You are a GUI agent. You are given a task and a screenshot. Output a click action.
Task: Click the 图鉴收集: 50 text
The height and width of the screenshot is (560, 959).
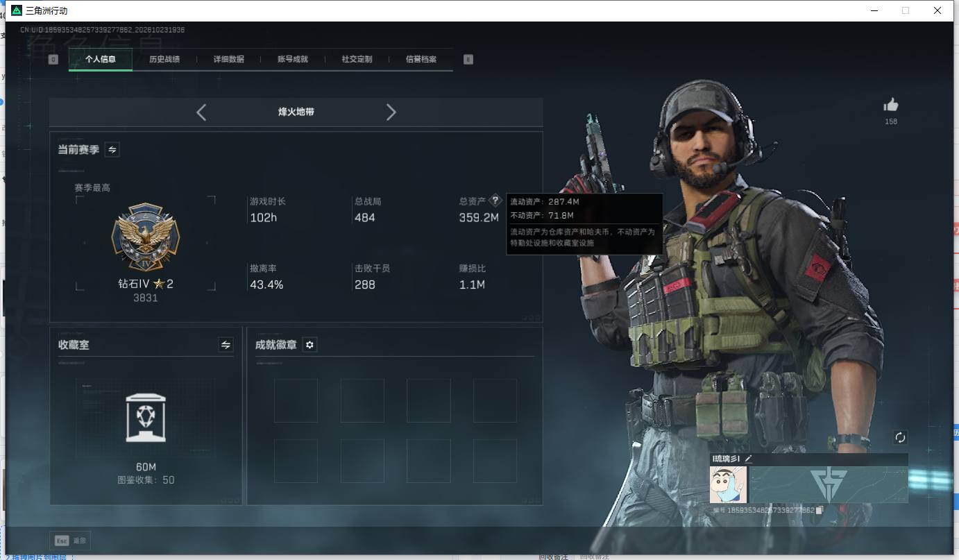[x=146, y=480]
